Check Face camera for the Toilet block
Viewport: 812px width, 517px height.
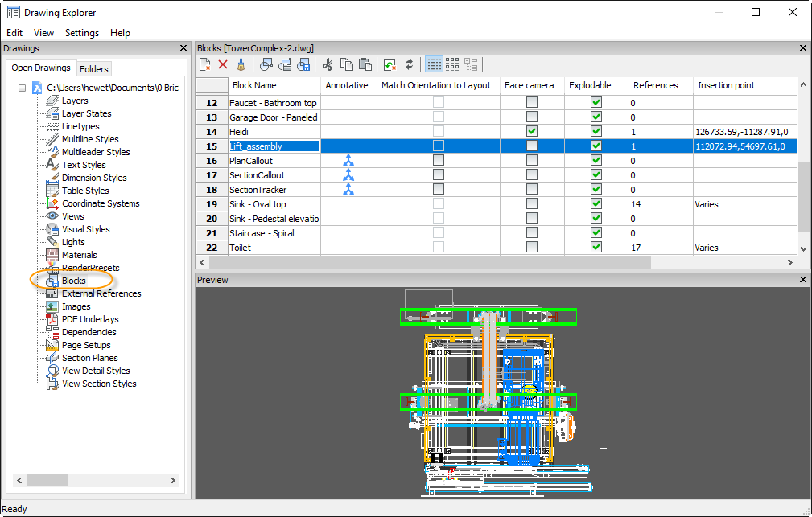click(531, 247)
